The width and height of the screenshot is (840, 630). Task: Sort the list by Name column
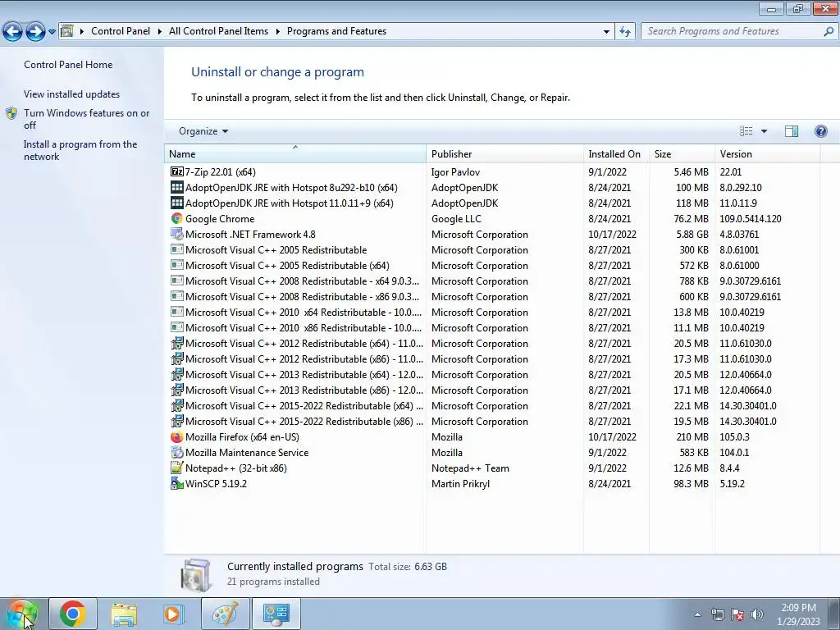click(294, 153)
